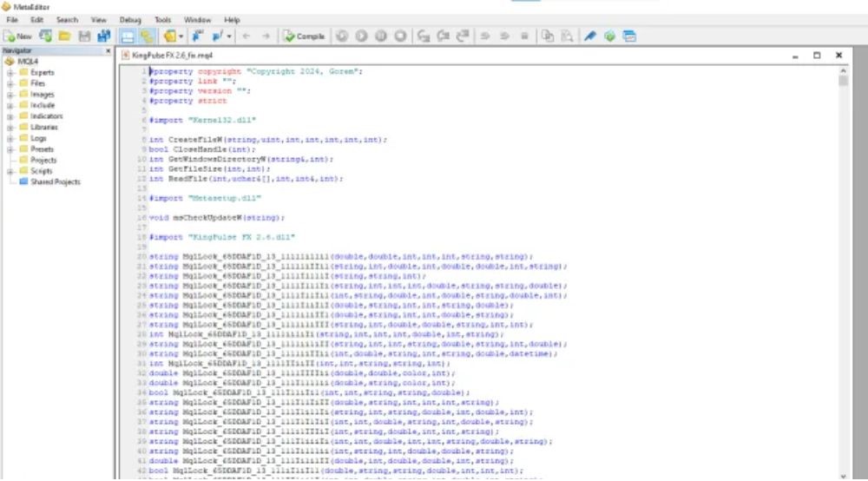Click the '#property strict' line
Screen dimensions: 868x481
click(188, 101)
